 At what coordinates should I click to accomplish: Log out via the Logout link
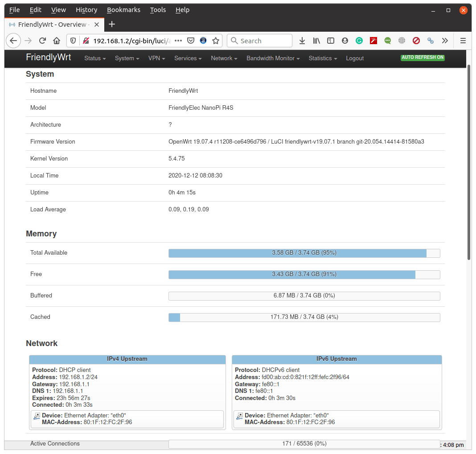[x=355, y=58]
